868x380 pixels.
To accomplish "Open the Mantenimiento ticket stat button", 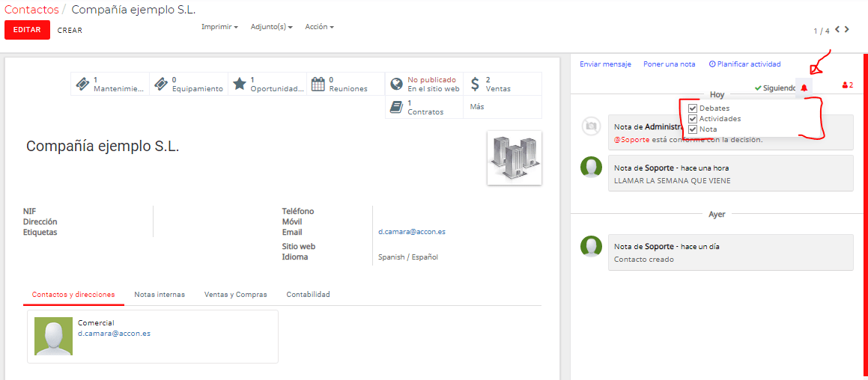I will [x=109, y=84].
